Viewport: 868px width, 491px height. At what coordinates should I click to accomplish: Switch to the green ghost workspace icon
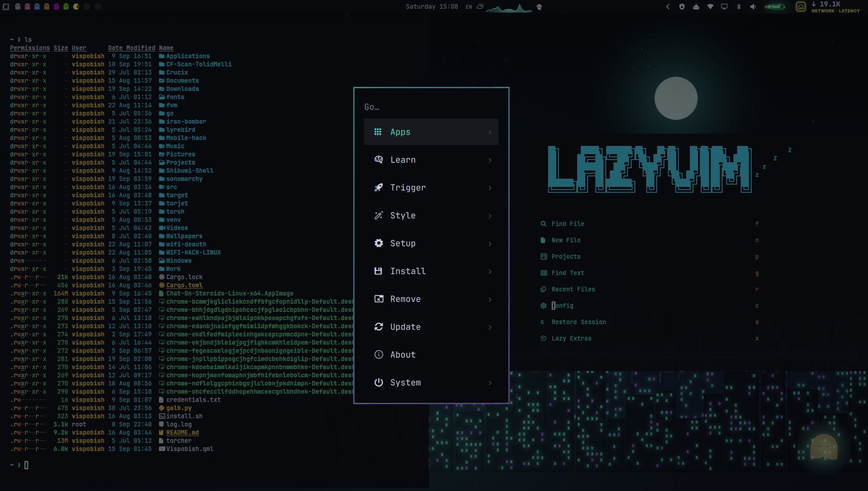click(x=66, y=7)
